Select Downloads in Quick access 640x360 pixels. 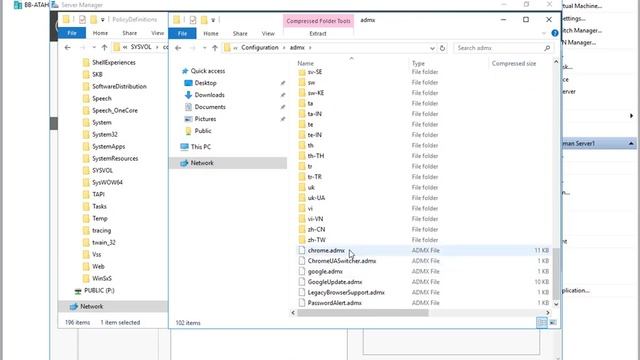pyautogui.click(x=209, y=95)
